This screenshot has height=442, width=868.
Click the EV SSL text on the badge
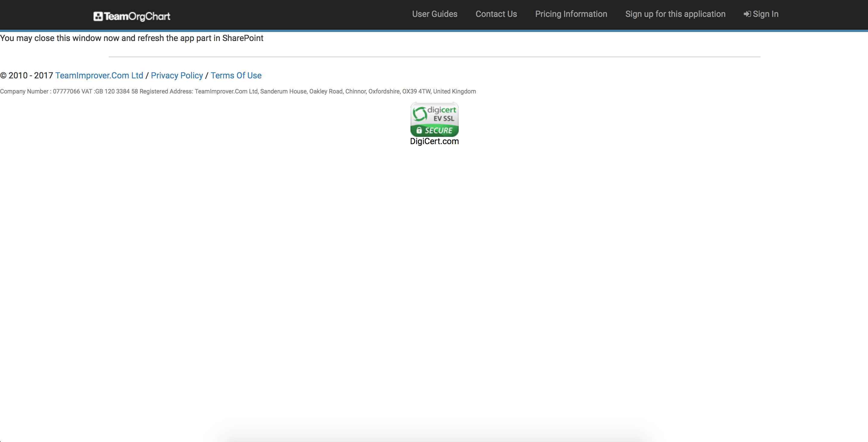[443, 118]
